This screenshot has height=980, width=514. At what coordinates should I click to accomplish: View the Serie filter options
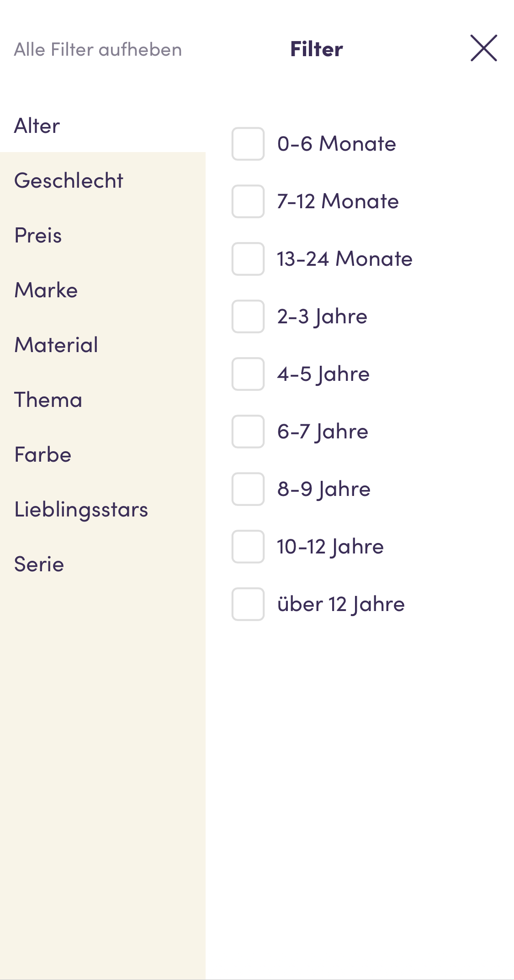39,564
